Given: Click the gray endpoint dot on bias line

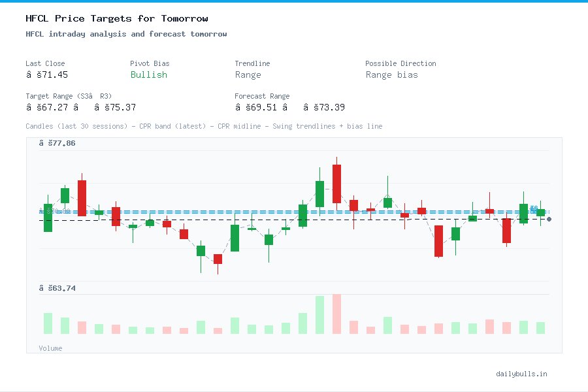Looking at the screenshot, I should coord(549,220).
